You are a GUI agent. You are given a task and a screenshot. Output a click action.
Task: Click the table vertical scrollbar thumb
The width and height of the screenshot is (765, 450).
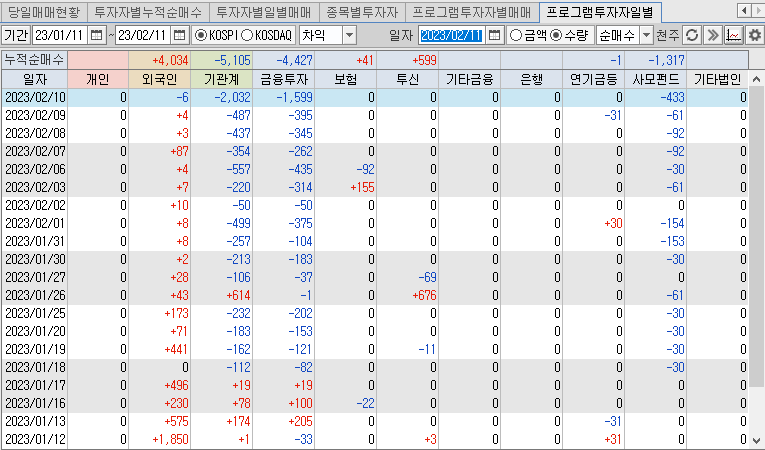pos(756,237)
